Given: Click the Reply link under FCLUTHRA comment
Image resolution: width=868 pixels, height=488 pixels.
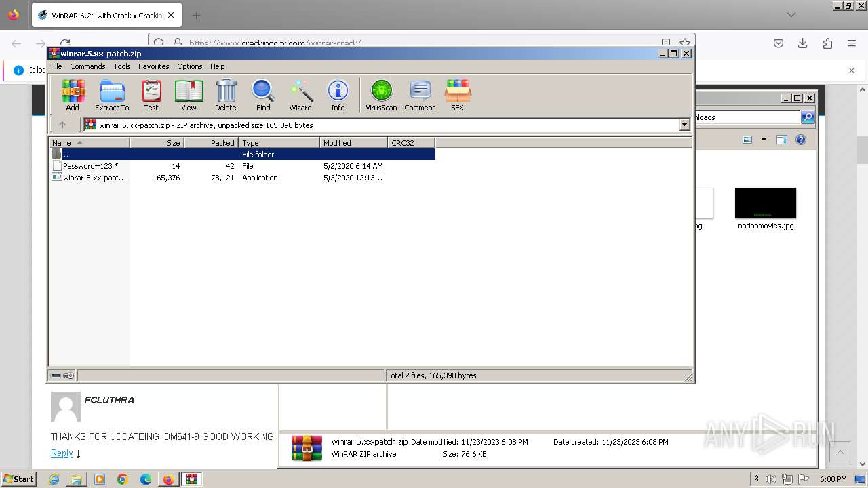Looking at the screenshot, I should (x=62, y=453).
